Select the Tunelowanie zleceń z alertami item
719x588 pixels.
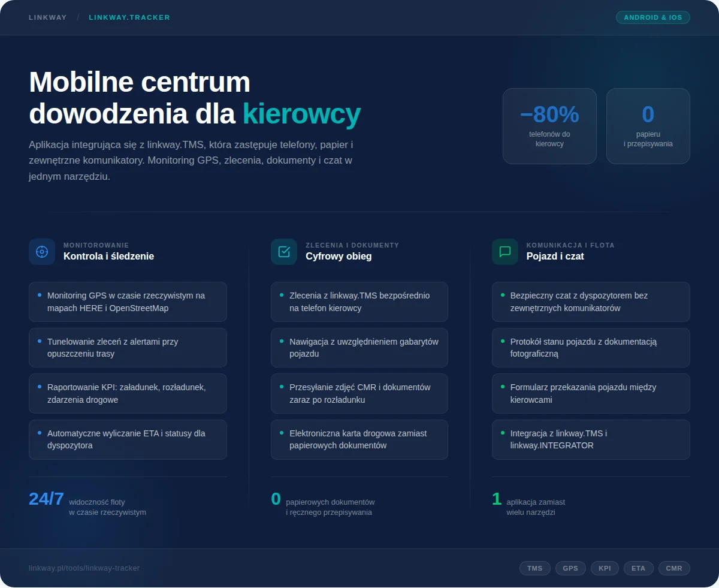(128, 348)
